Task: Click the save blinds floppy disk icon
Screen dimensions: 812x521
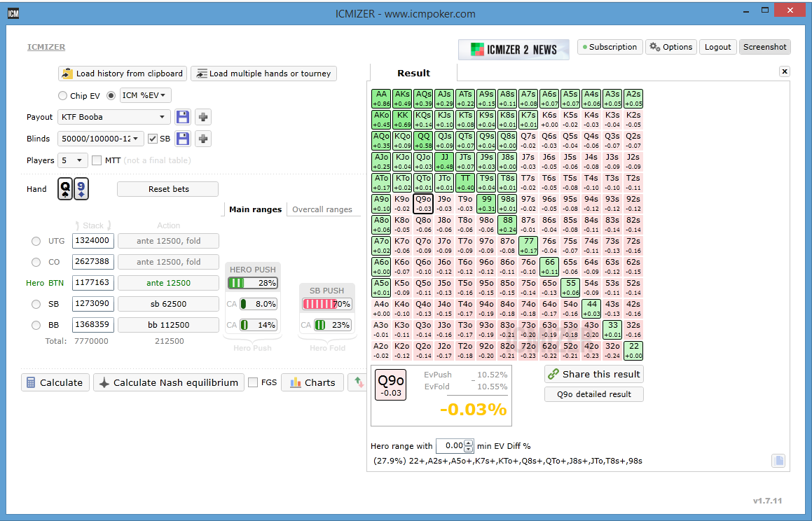Action: [183, 139]
